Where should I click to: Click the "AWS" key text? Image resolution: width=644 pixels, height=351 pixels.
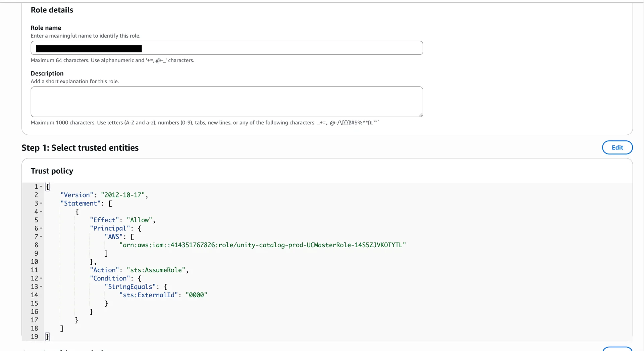click(x=113, y=237)
